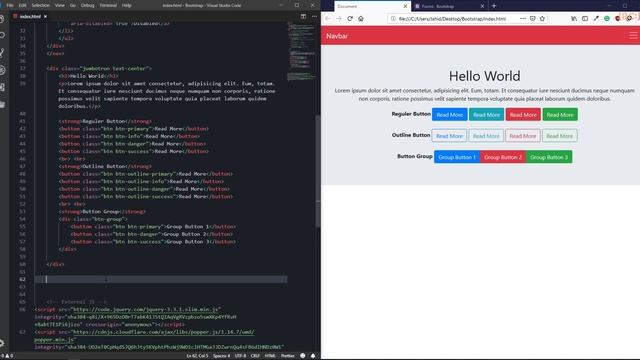This screenshot has width=640, height=360.
Task: Click the Ln 62, Col 5 status indicator
Action: pos(198,356)
